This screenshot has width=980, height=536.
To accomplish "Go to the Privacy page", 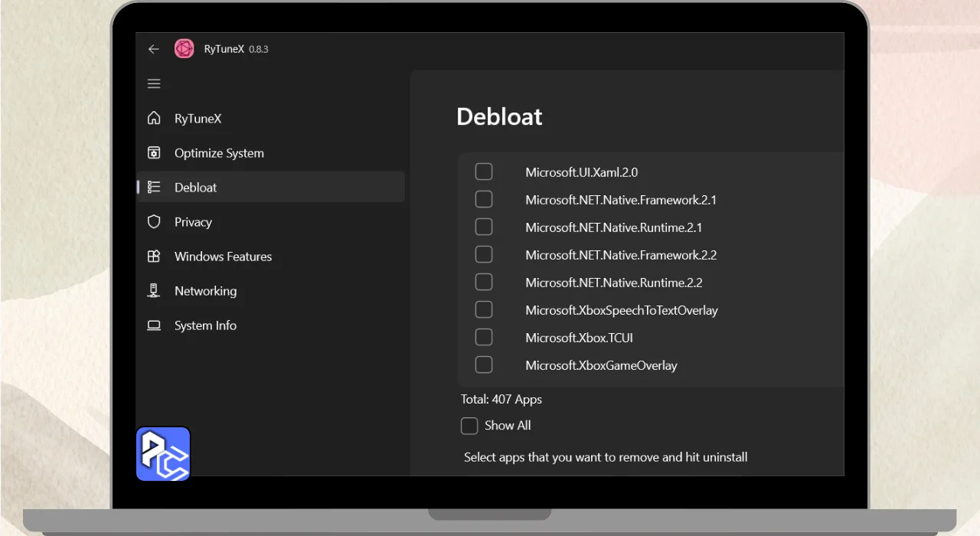I will 193,222.
